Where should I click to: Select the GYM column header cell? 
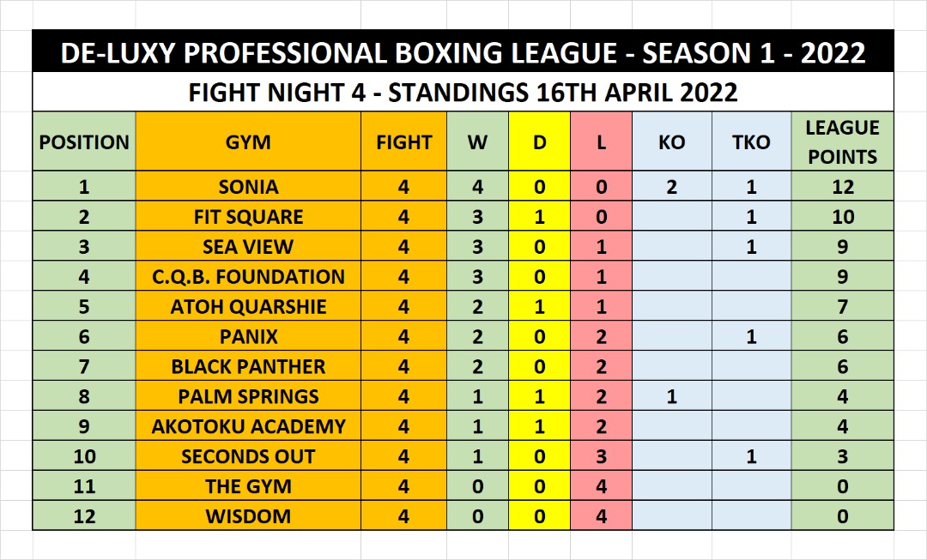(x=248, y=142)
